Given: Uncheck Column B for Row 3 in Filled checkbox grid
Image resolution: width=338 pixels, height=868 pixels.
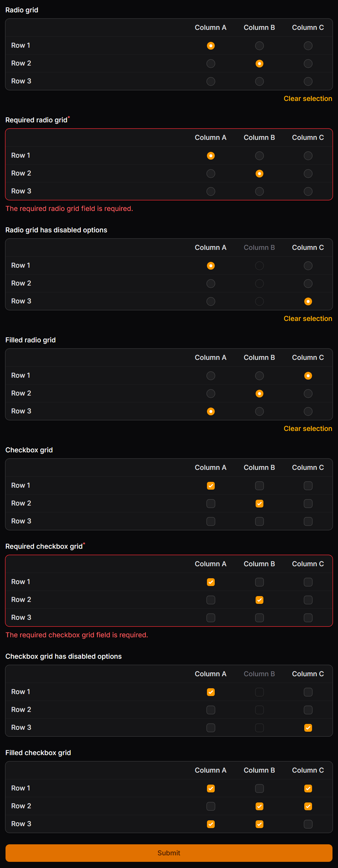Looking at the screenshot, I should (259, 824).
